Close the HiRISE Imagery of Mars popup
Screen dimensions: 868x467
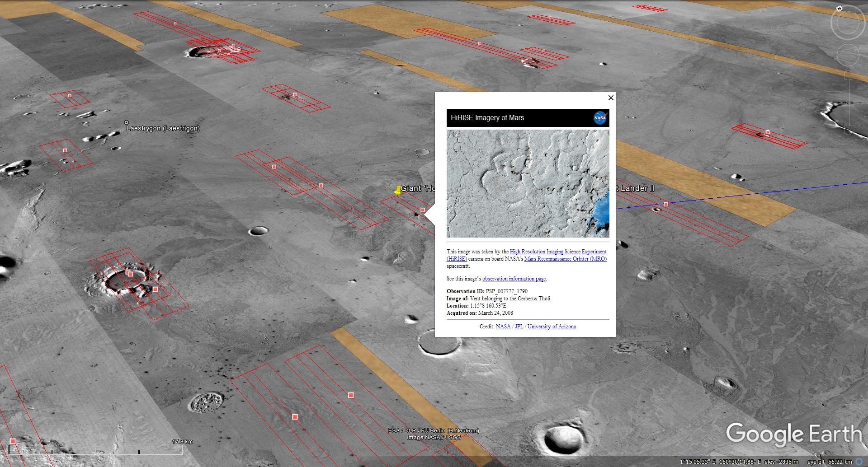(611, 98)
